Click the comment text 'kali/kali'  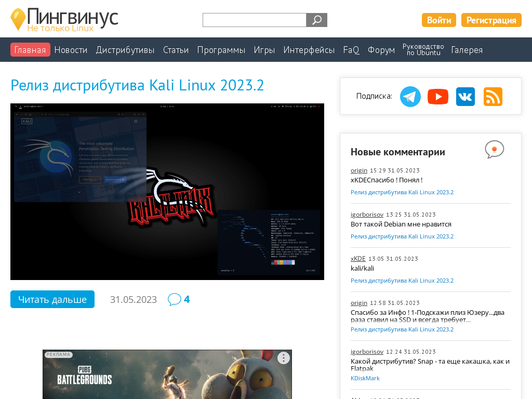362,269
